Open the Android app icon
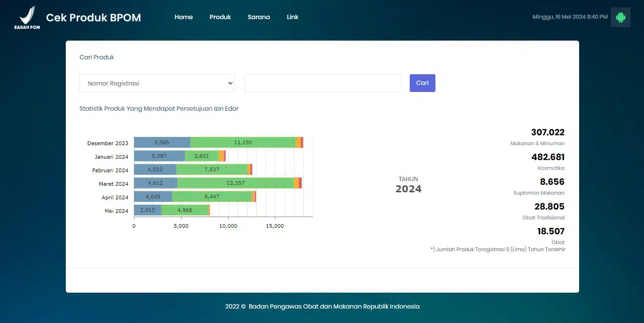 point(620,17)
